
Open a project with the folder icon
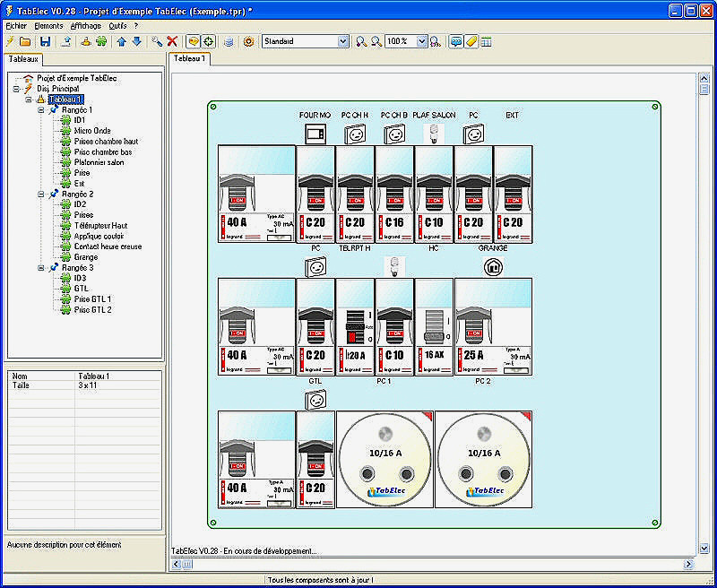pos(26,41)
